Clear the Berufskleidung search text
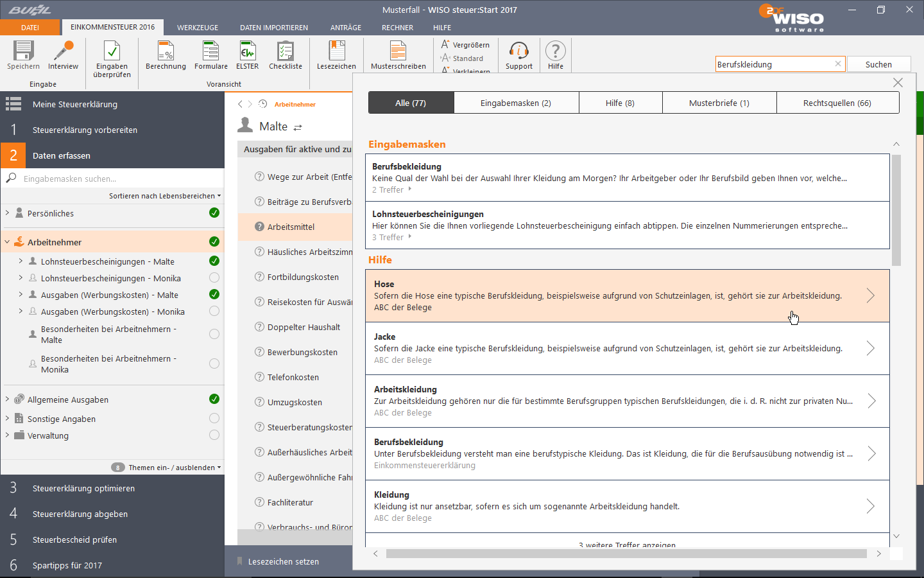The width and height of the screenshot is (924, 578). pos(838,64)
